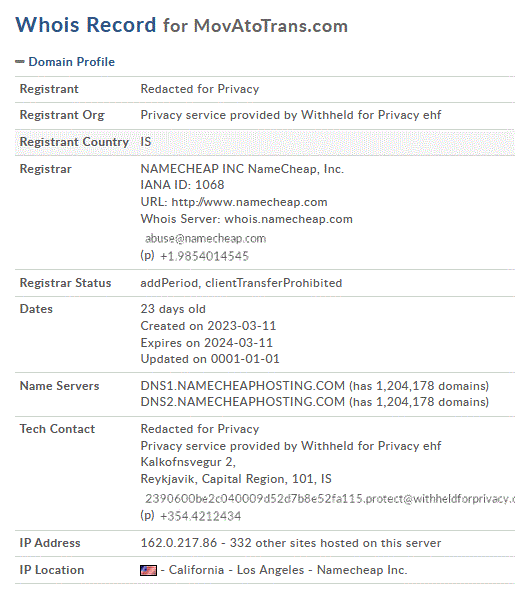Image resolution: width=516 pixels, height=592 pixels.
Task: Click 'California - Los Angeles - Namecheap Inc.' location
Action: [x=288, y=570]
